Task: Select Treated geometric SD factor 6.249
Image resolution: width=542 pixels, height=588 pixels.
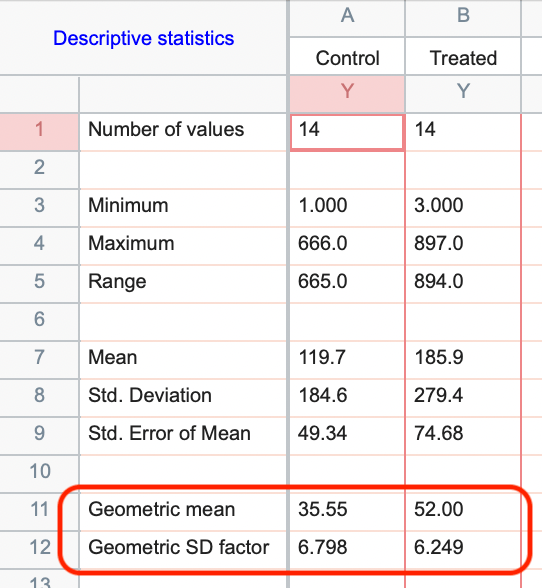Action: [x=463, y=550]
